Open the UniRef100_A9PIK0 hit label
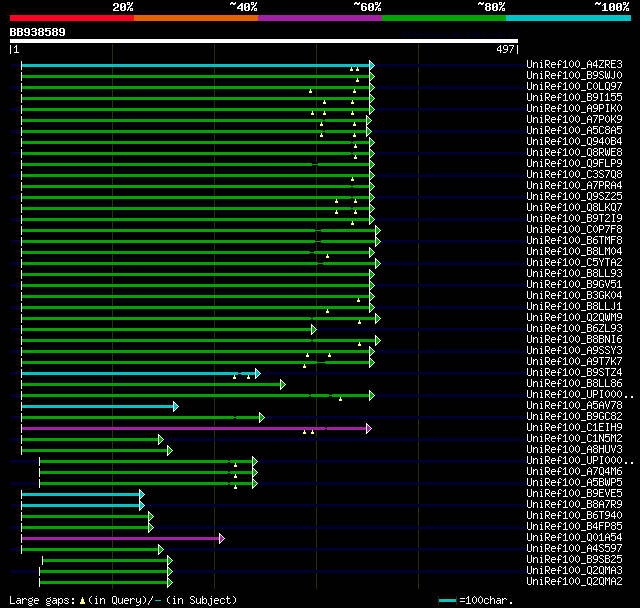The width and height of the screenshot is (640, 608). point(574,109)
